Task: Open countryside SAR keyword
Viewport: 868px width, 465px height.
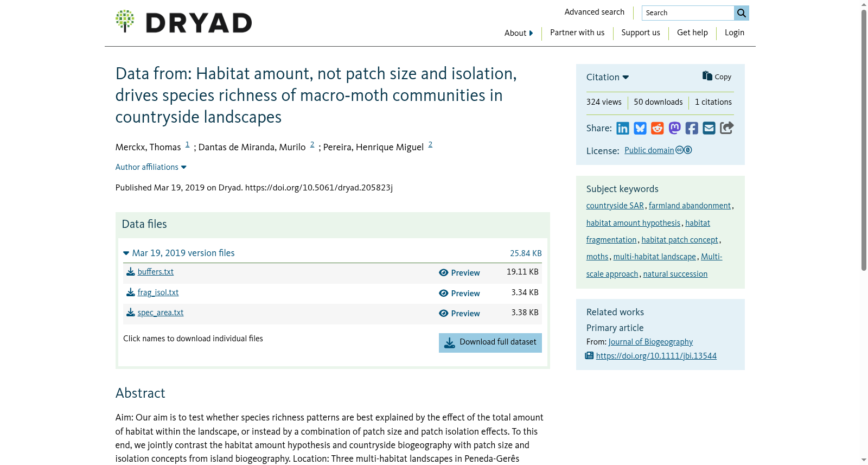Action: coord(615,206)
